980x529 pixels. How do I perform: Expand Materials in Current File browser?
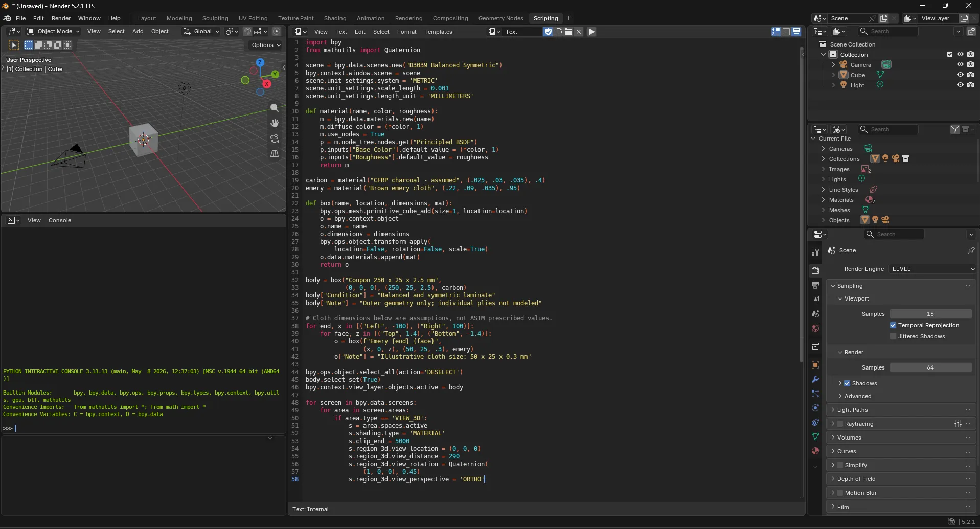coord(823,200)
